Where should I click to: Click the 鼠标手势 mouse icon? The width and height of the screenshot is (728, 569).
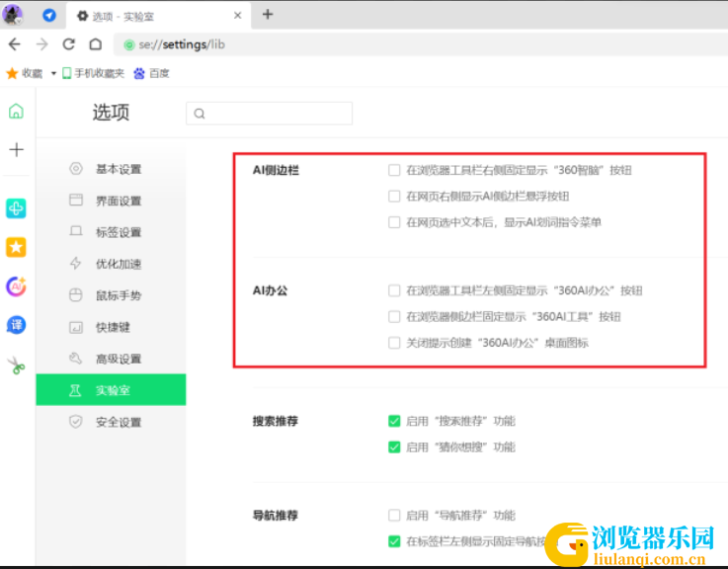tap(76, 295)
